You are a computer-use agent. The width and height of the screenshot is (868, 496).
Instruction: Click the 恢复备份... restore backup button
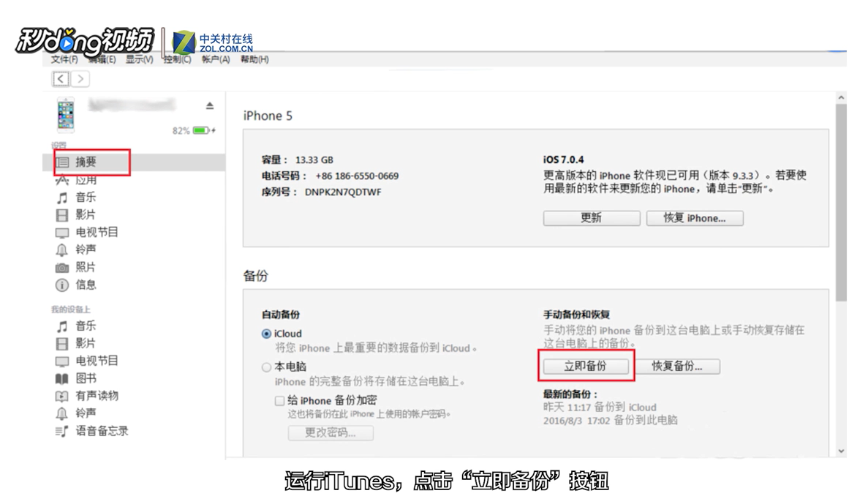677,367
